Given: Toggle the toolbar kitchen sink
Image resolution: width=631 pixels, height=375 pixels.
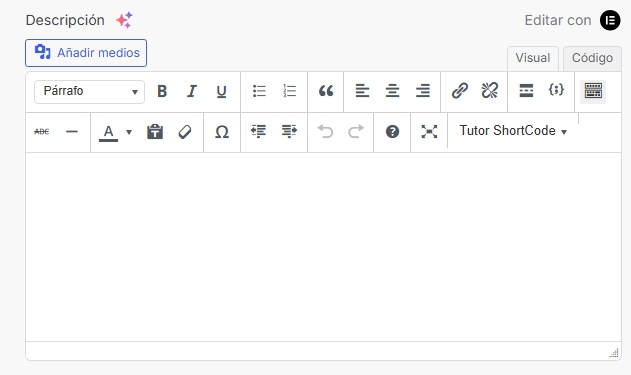Looking at the screenshot, I should (x=593, y=91).
